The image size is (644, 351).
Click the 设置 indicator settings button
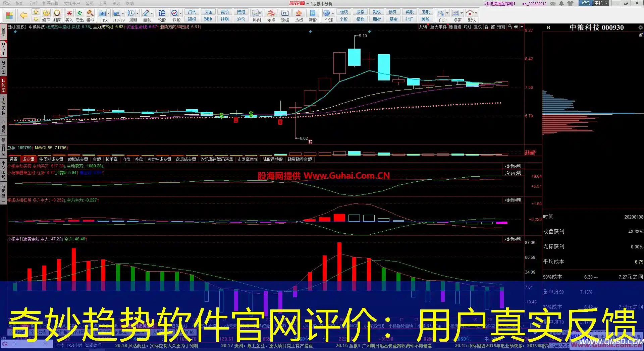(13, 159)
